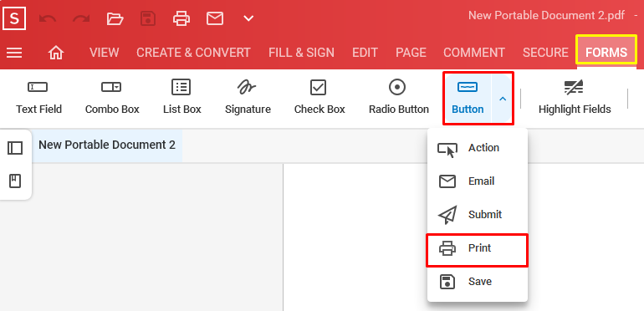This screenshot has height=311, width=644.
Task: Open the CREATE & CONVERT tab
Action: coord(193,53)
